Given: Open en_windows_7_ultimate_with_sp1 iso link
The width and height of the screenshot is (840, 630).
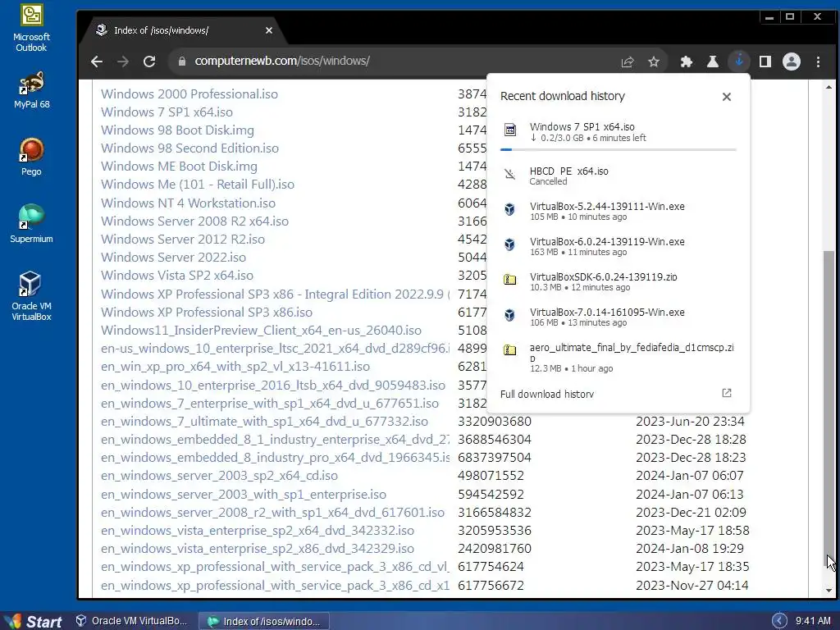Looking at the screenshot, I should click(264, 422).
